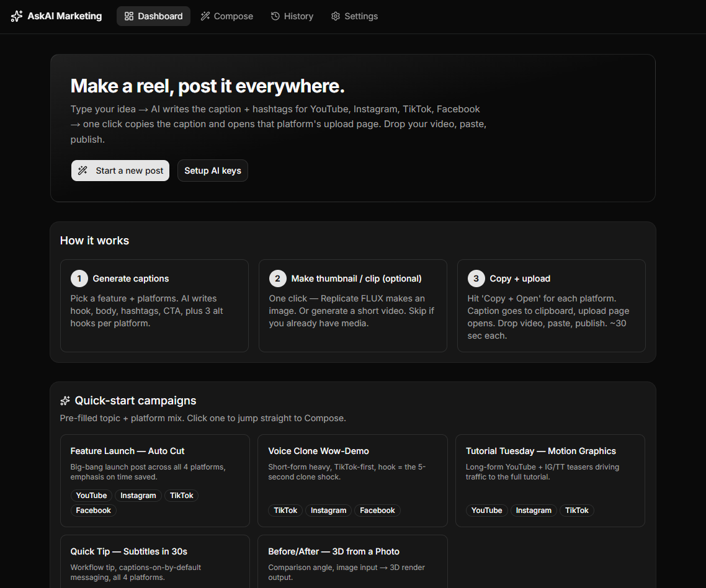Click 'Pre-filled topic + platform mix' subtitle text
The width and height of the screenshot is (706, 588).
click(x=203, y=418)
